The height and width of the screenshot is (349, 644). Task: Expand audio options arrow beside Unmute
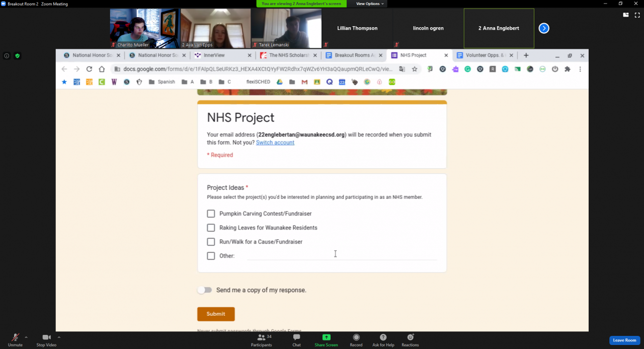(26, 337)
